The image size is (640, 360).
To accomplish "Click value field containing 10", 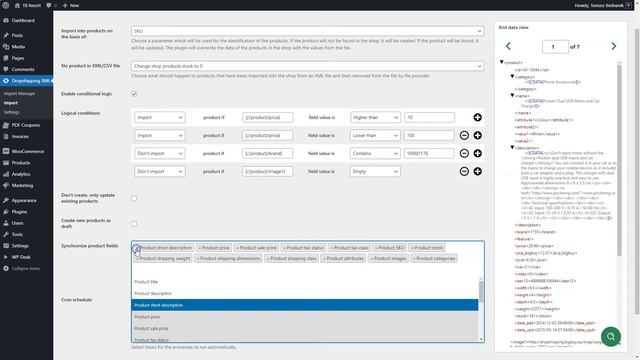I will [429, 118].
